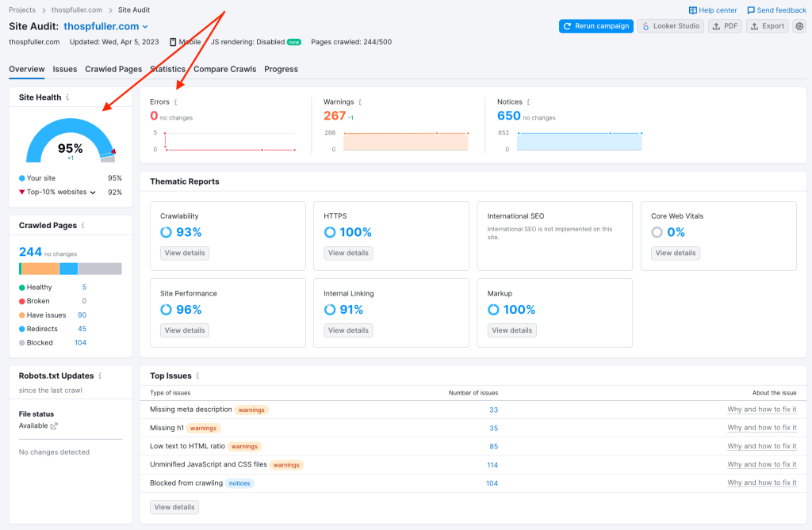Screen dimensions: 812x530
Task: Open the Compare Crawls tab
Action: point(224,70)
